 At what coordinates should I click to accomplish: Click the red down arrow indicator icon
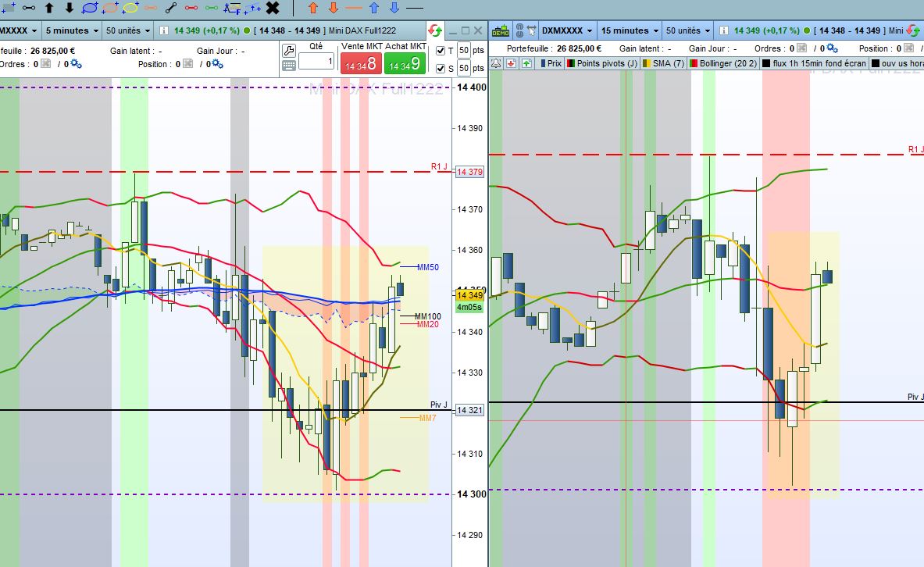click(x=511, y=63)
